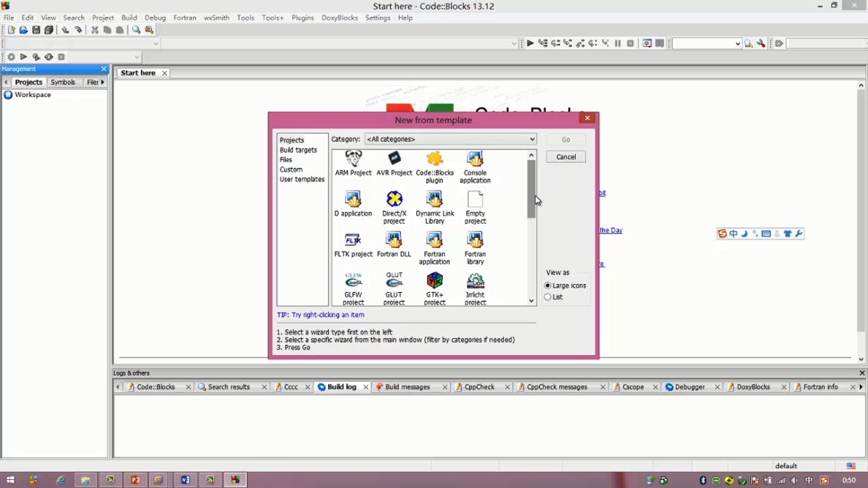
Task: Click the Save all files toolbar icon
Action: (49, 30)
